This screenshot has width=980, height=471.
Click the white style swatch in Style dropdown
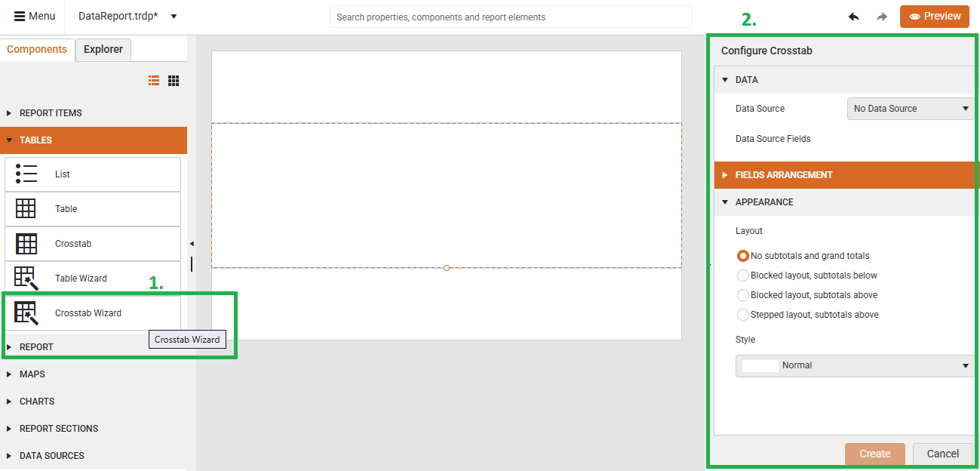point(760,365)
